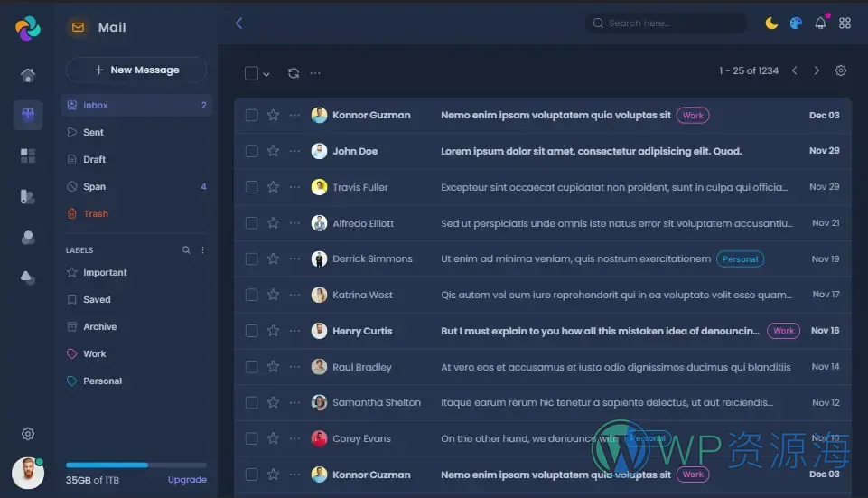Click the refresh mail icon
This screenshot has width=868, height=498.
click(294, 73)
